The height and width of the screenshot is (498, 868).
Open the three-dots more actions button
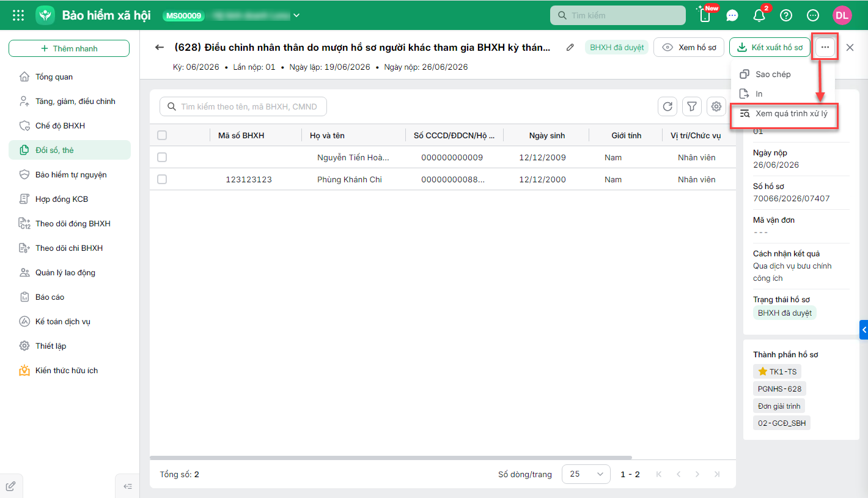tap(825, 47)
